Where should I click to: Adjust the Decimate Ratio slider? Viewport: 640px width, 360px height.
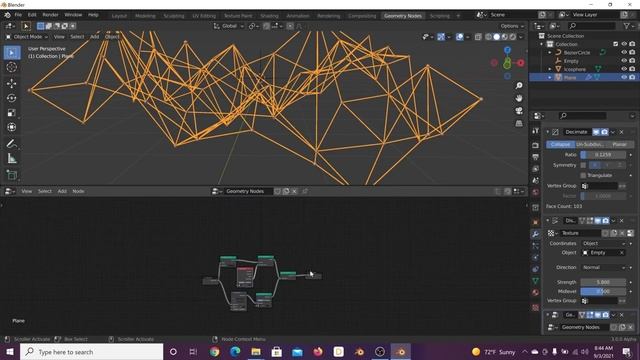click(x=603, y=155)
